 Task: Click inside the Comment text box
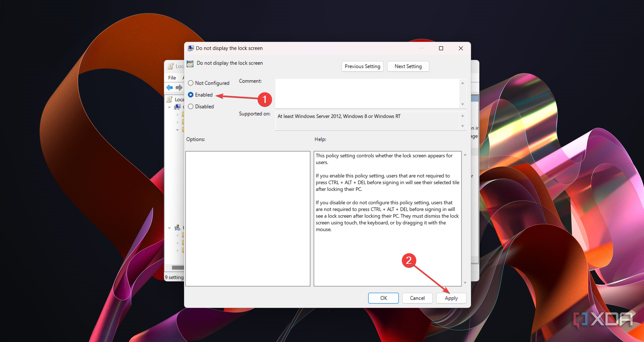coord(367,94)
